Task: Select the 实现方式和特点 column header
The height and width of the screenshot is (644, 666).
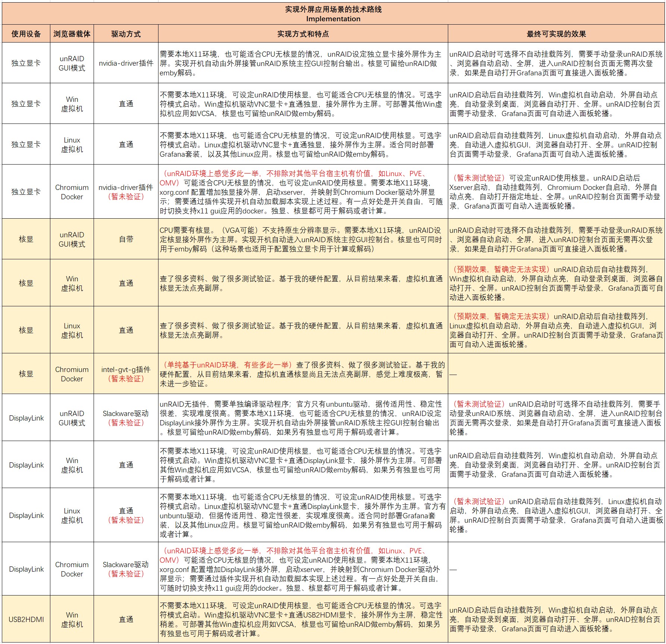Action: 303,34
